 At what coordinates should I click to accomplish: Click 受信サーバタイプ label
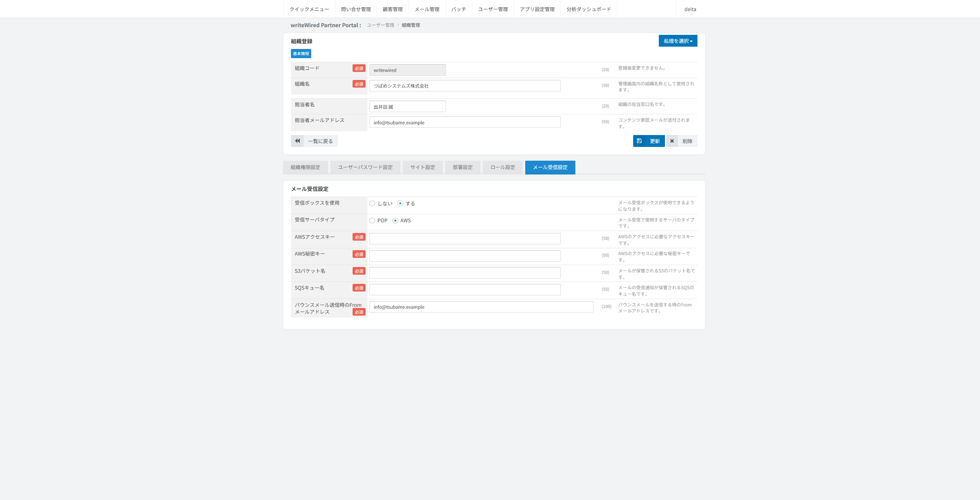[x=315, y=220]
